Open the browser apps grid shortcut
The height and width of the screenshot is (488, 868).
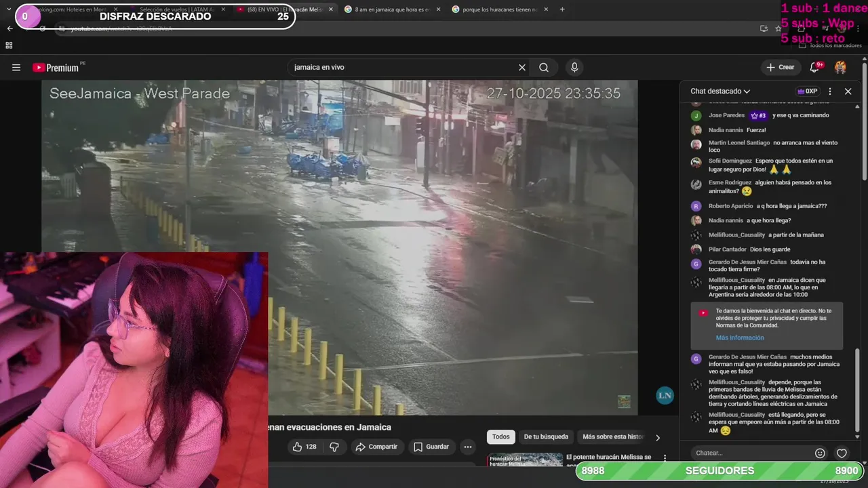[x=9, y=45]
